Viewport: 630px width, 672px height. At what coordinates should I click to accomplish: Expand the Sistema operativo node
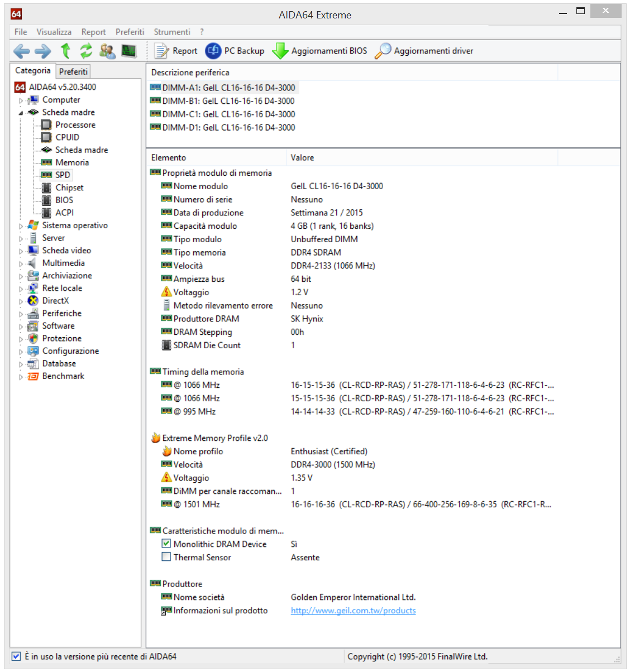click(x=21, y=226)
